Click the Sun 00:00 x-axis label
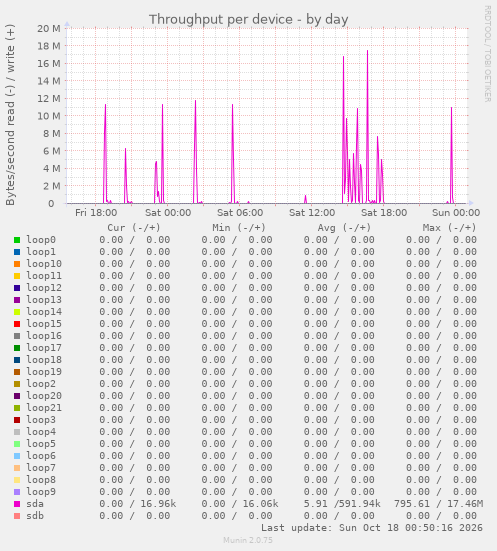 (x=456, y=213)
